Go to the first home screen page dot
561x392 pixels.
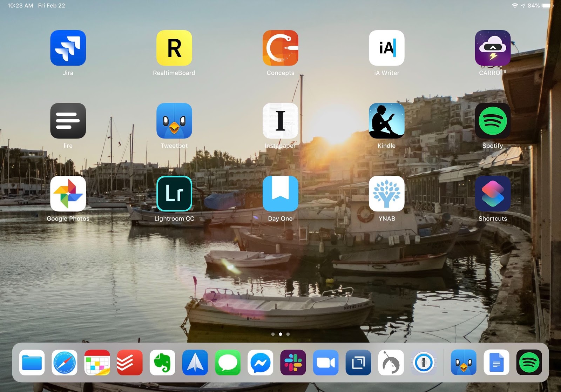tap(273, 334)
